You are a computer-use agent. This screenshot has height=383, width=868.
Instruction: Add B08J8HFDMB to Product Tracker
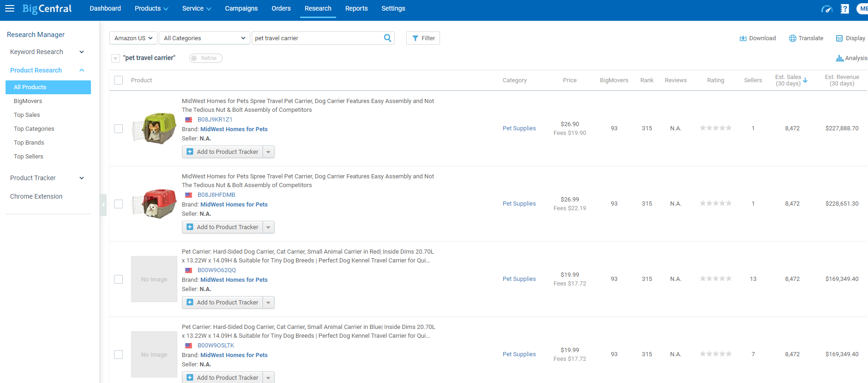point(223,227)
